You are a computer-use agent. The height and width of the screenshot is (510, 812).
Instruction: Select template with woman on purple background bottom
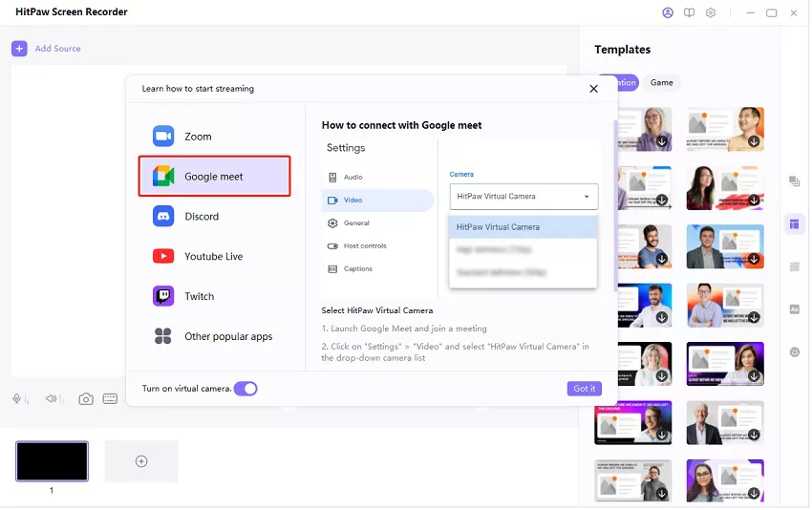pos(725,481)
